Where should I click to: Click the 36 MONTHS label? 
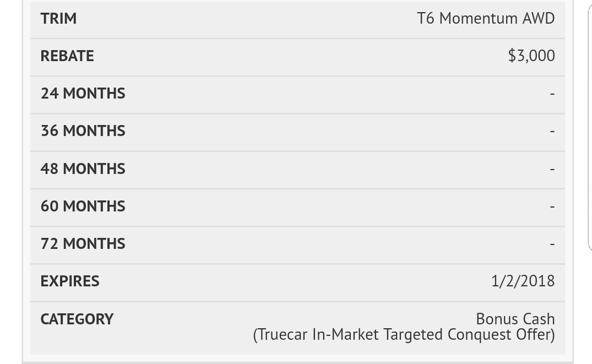point(83,131)
